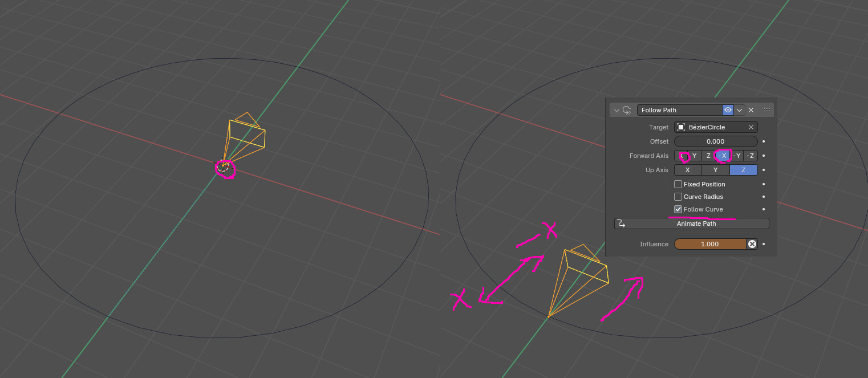Screen dimensions: 868x378
Task: Select the camera in the left viewport
Action: tap(244, 140)
